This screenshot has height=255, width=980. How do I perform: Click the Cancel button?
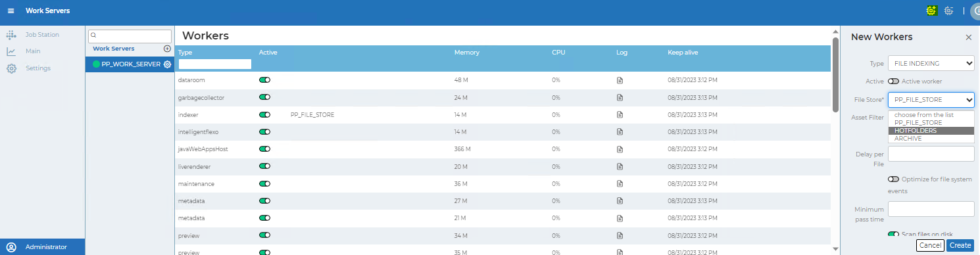[930, 245]
